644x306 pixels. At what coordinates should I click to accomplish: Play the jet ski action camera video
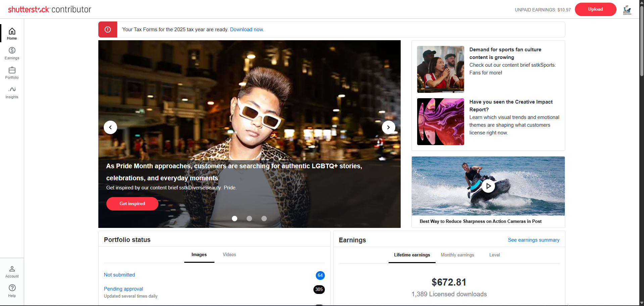tap(488, 186)
